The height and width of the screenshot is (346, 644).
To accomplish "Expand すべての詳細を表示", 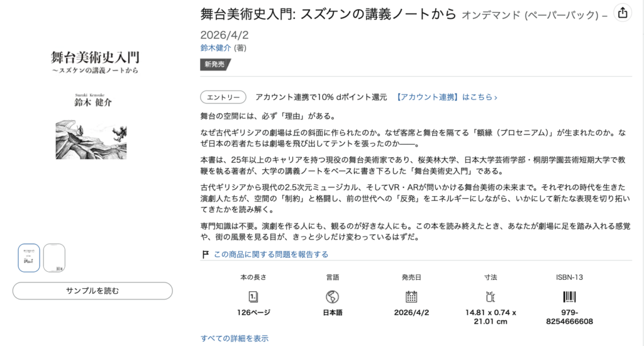I will (235, 338).
